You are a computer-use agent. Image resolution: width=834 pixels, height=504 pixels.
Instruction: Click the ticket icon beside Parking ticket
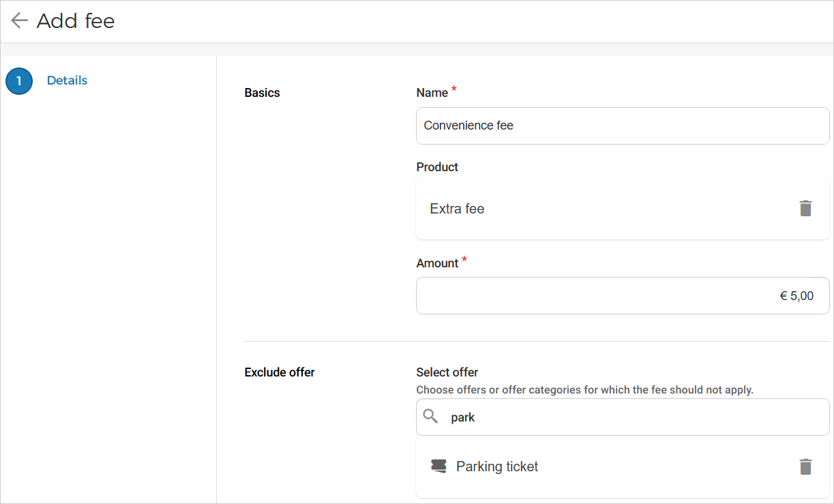tap(438, 466)
